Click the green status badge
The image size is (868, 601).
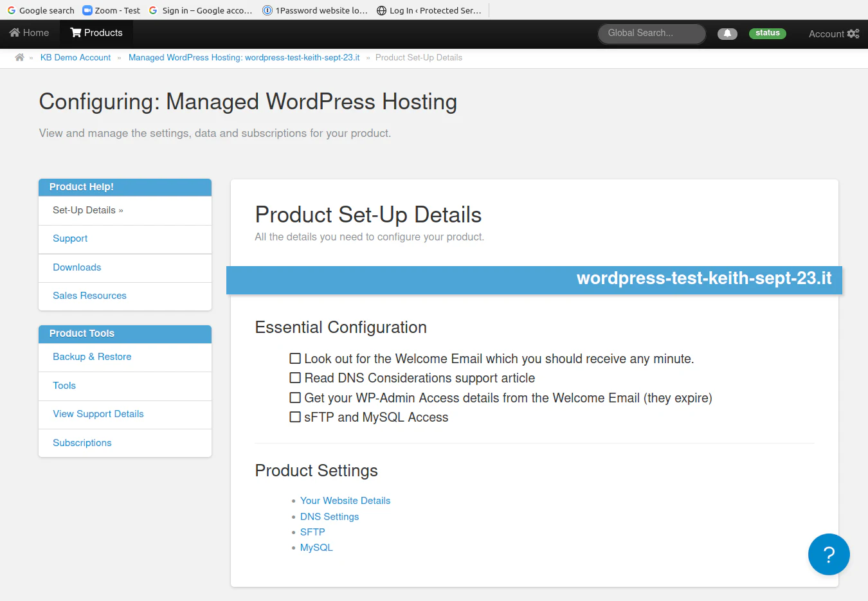coord(768,33)
